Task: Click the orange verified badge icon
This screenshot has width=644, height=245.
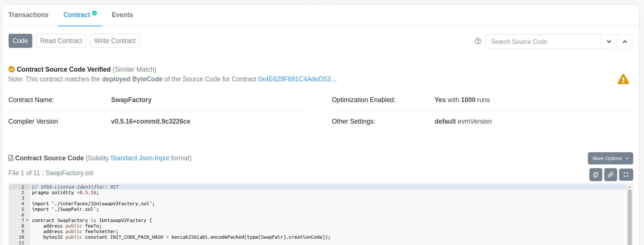Action: [x=12, y=69]
